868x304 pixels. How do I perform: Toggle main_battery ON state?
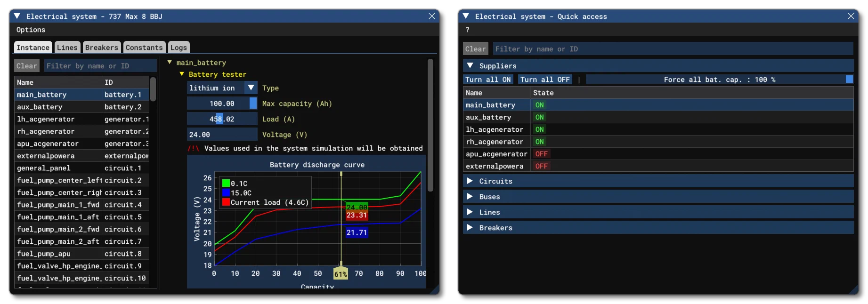point(539,105)
